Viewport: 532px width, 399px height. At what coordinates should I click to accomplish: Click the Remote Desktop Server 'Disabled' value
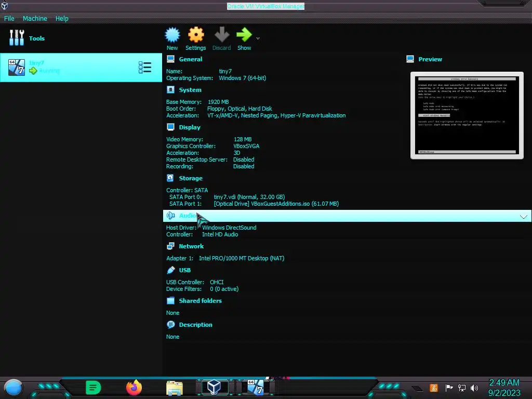[x=244, y=159]
